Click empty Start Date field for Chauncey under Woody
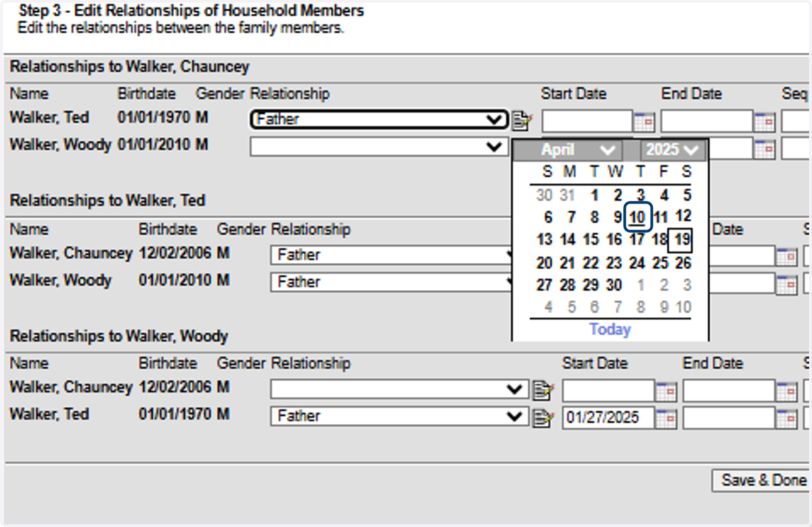This screenshot has height=527, width=812. [x=609, y=390]
